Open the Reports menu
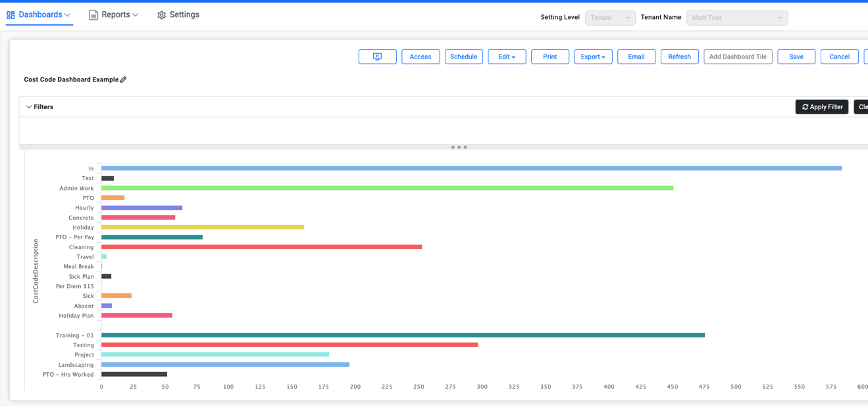Image resolution: width=868 pixels, height=409 pixels. point(114,14)
